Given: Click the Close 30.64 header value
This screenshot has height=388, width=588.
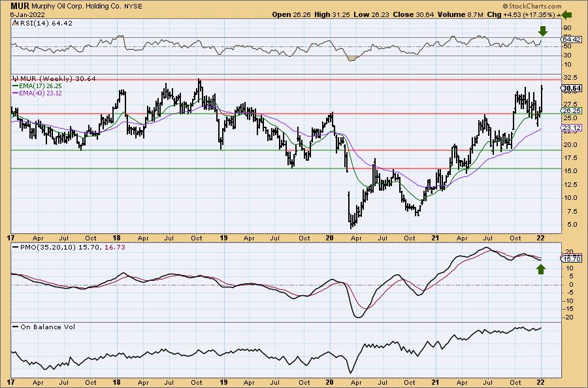Looking at the screenshot, I should [x=414, y=14].
